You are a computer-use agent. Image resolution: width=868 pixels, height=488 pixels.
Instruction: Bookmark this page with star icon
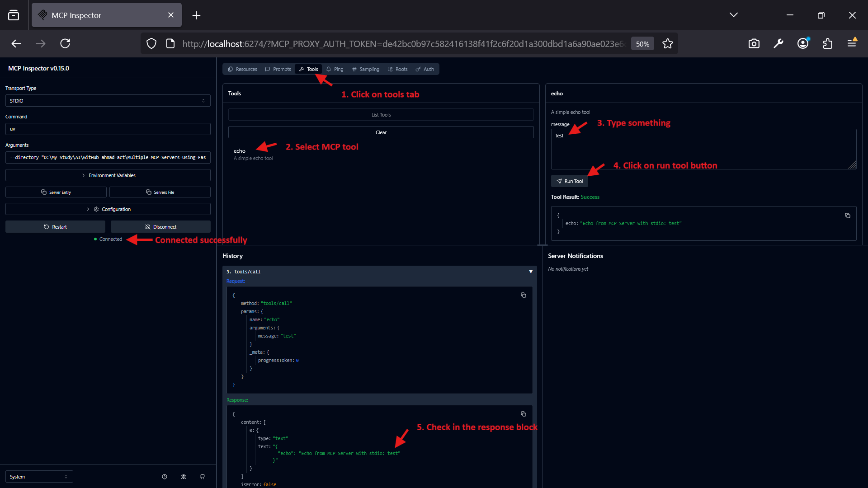tap(668, 44)
